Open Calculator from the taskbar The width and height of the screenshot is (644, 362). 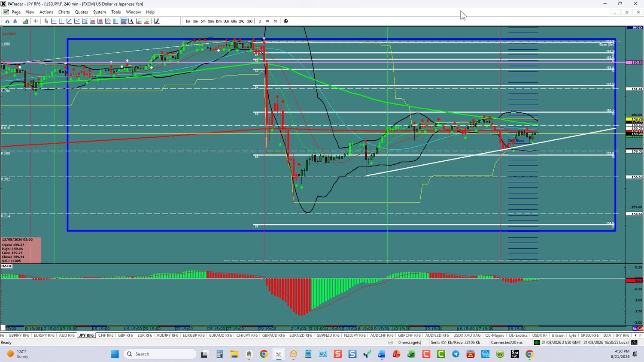(x=219, y=354)
